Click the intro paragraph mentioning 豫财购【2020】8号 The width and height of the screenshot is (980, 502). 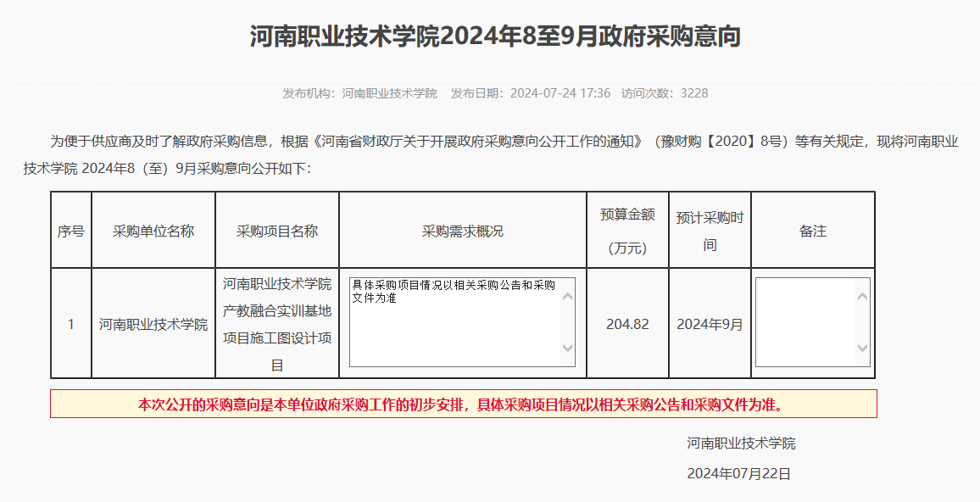491,154
